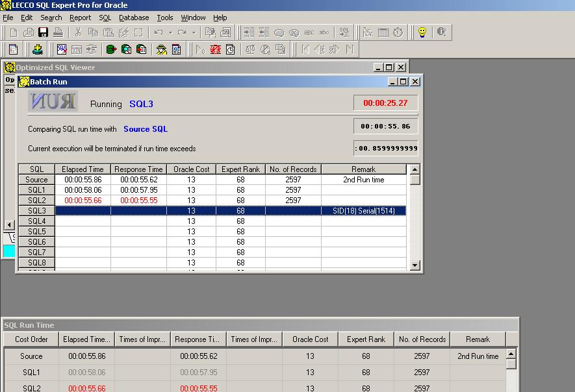Open the SQL menu
Viewport: 575px width, 392px height.
tap(105, 18)
